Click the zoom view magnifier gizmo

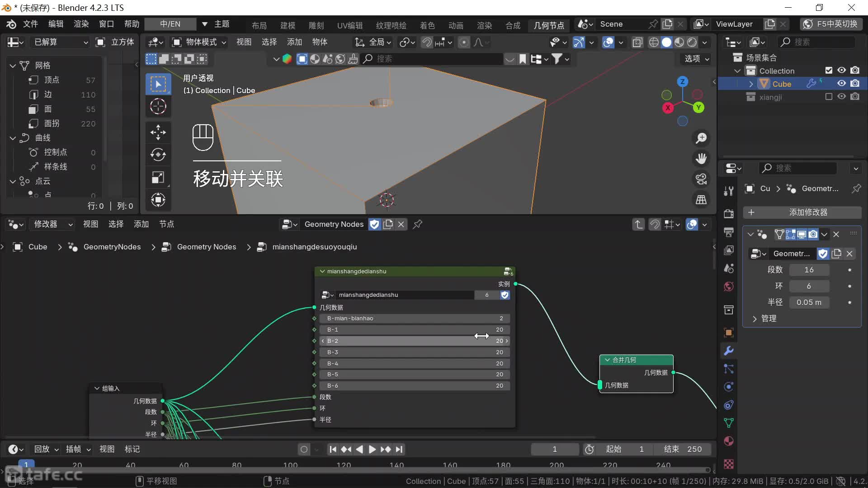click(x=701, y=138)
